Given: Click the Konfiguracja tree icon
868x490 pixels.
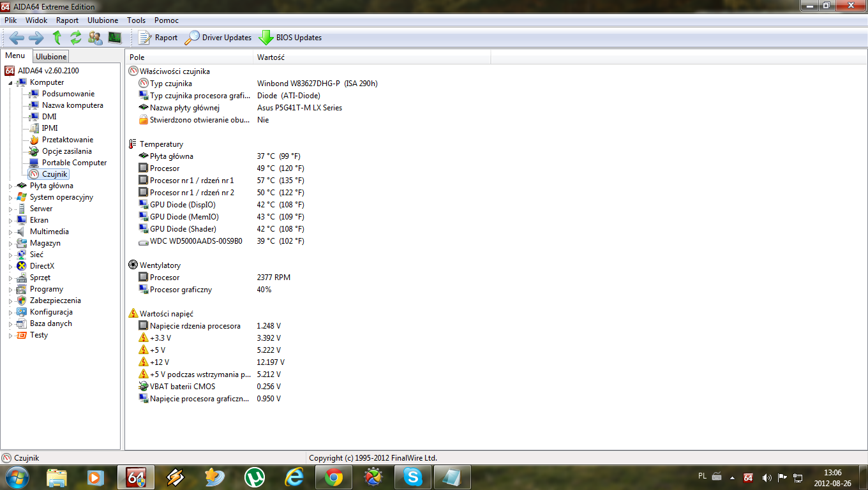Looking at the screenshot, I should click(22, 312).
